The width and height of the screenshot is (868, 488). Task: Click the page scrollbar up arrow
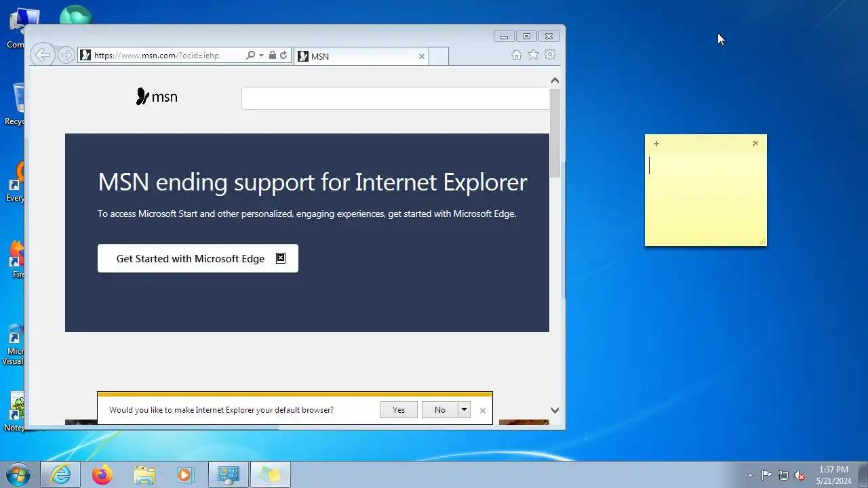555,81
